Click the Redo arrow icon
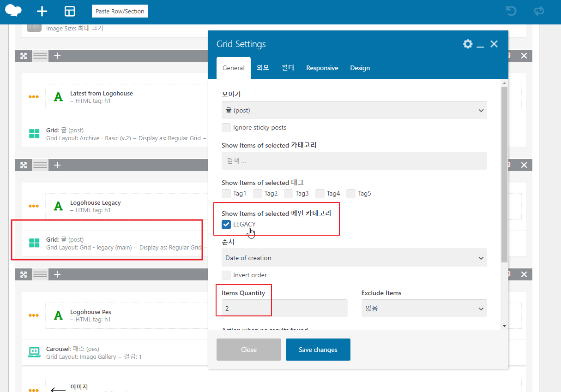 pyautogui.click(x=539, y=11)
